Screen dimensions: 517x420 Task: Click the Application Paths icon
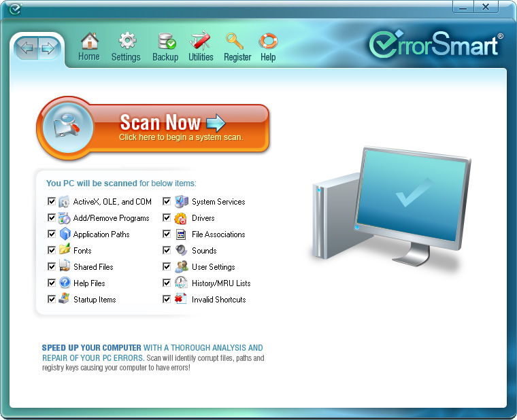pos(65,234)
